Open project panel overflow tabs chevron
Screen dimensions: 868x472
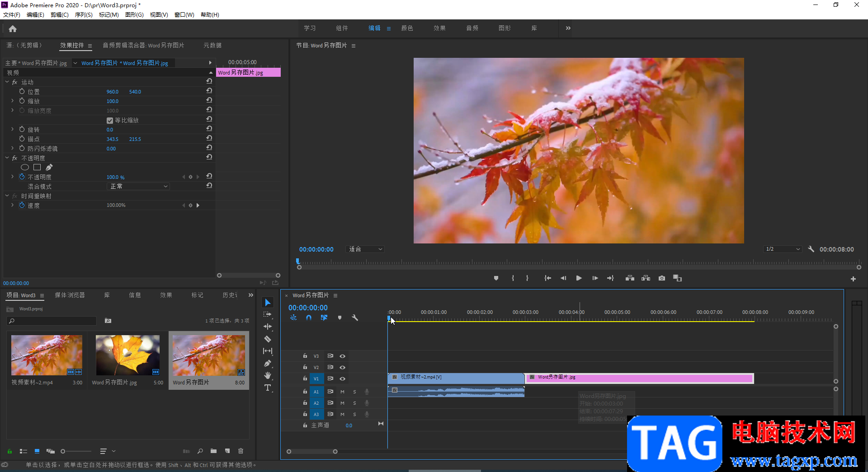click(x=251, y=295)
